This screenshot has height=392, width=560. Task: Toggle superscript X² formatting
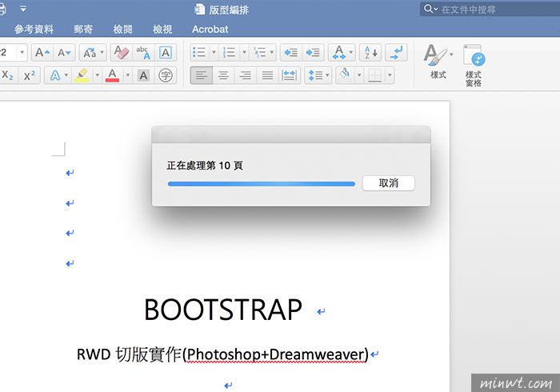tap(30, 75)
